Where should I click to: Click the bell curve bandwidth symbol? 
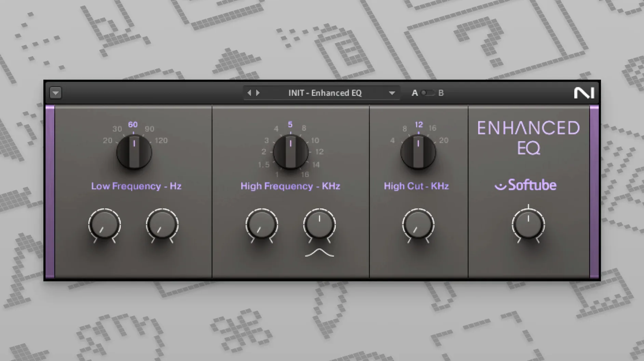[x=319, y=253]
